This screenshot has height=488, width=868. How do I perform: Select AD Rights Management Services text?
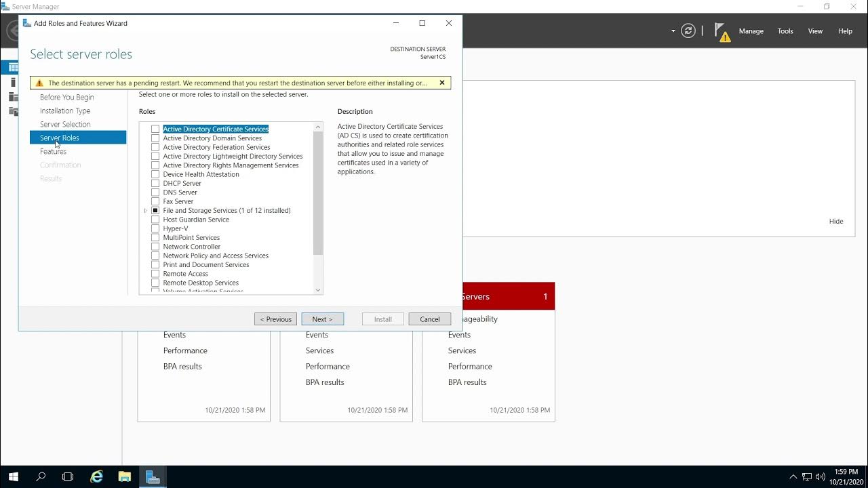point(231,165)
